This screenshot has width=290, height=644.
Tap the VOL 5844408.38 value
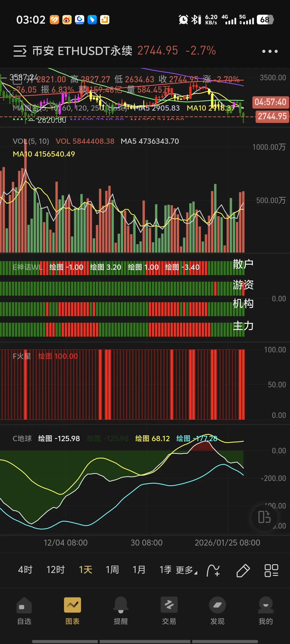point(85,141)
